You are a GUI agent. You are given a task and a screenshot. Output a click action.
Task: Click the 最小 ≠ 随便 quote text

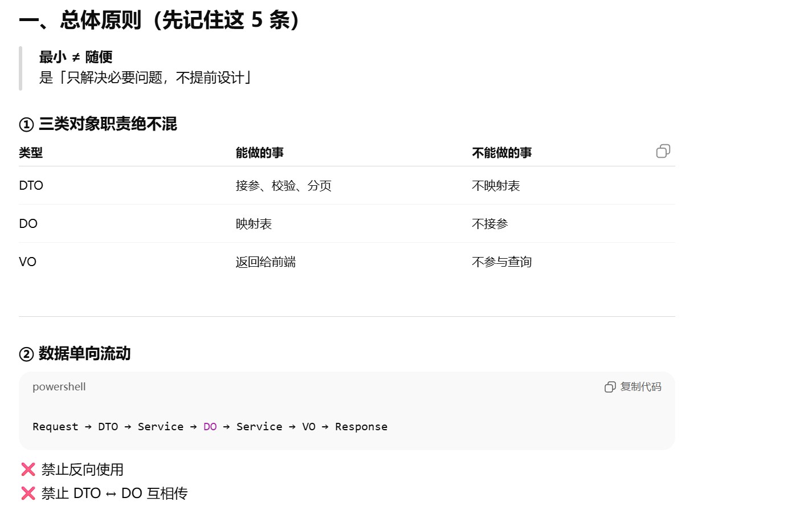pos(76,57)
